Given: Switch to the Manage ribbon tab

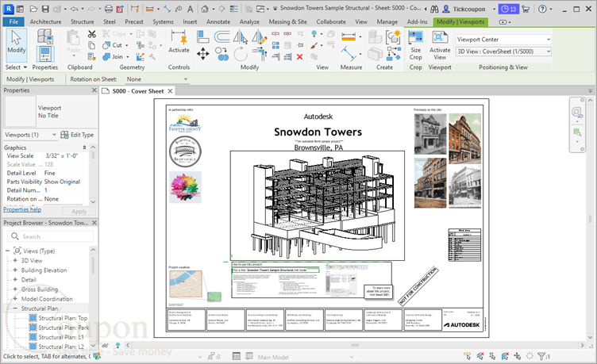Looking at the screenshot, I should (387, 21).
